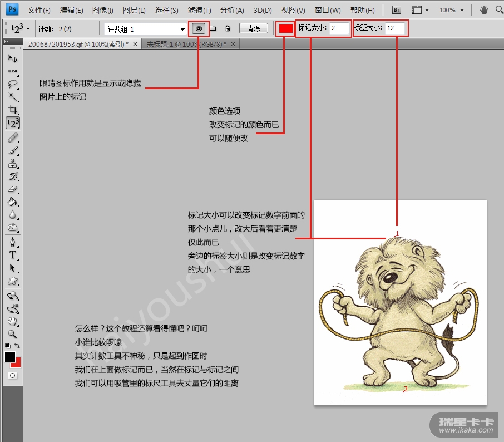
Task: Select the Count tool in toolbox
Action: pyautogui.click(x=13, y=123)
